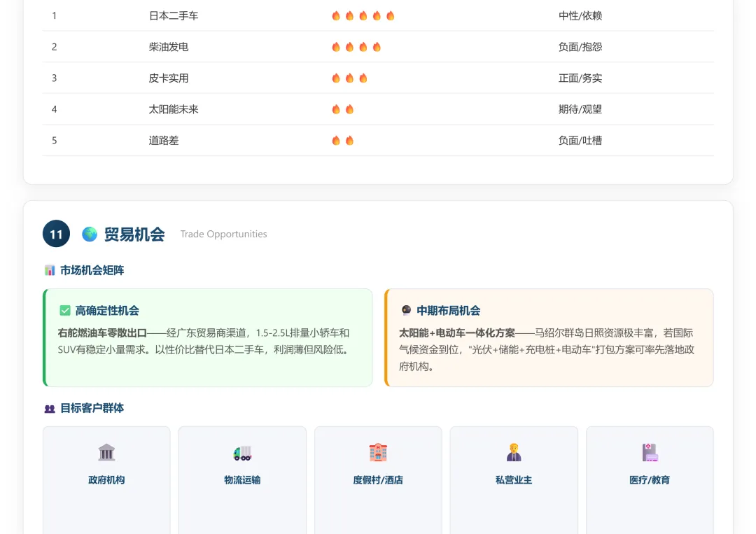Click the 市场机会矩阵 subheading
This screenshot has width=756, height=534.
point(92,270)
